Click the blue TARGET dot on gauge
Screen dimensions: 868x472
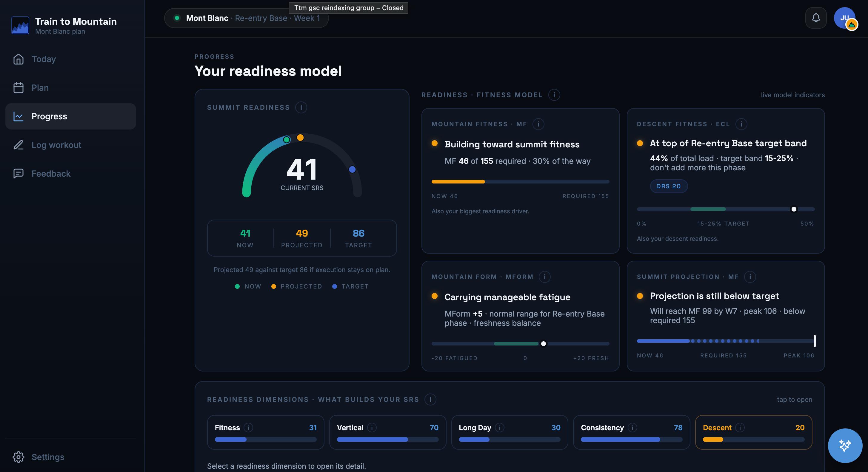click(352, 169)
